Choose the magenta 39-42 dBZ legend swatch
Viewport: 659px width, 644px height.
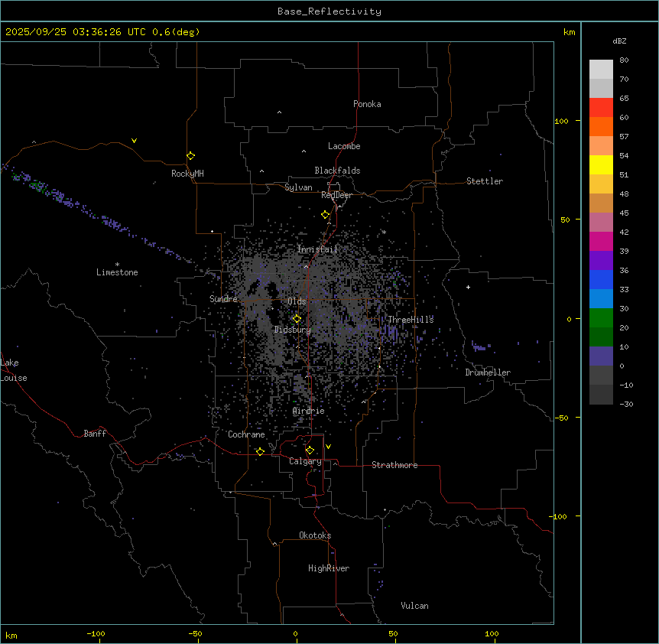[x=601, y=241]
